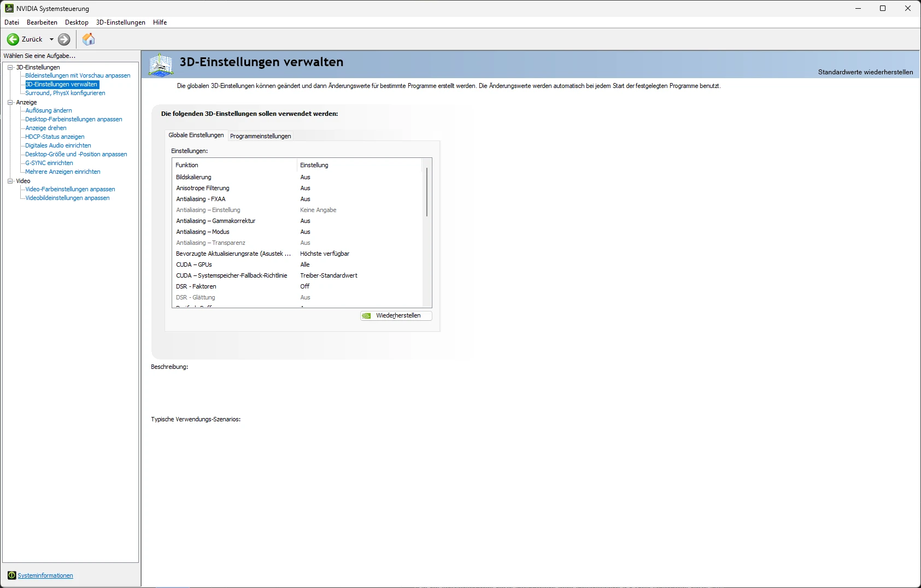Click the Video tree root label
921x588 pixels.
pos(23,181)
